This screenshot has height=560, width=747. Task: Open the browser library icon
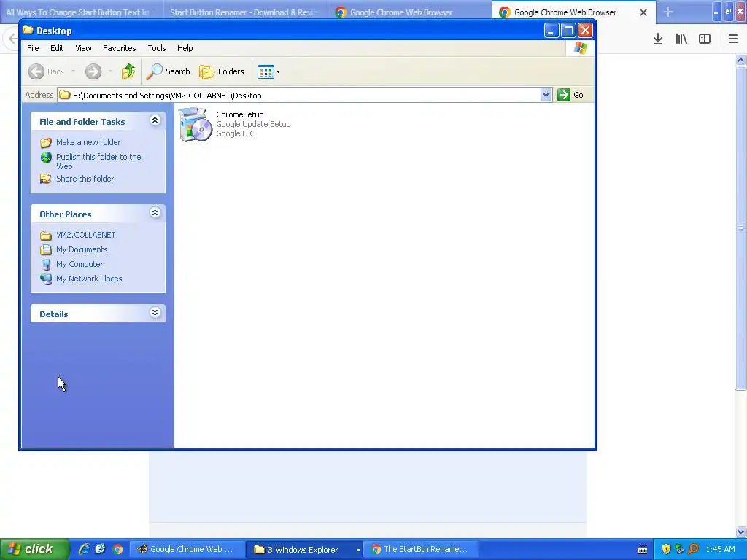(681, 39)
